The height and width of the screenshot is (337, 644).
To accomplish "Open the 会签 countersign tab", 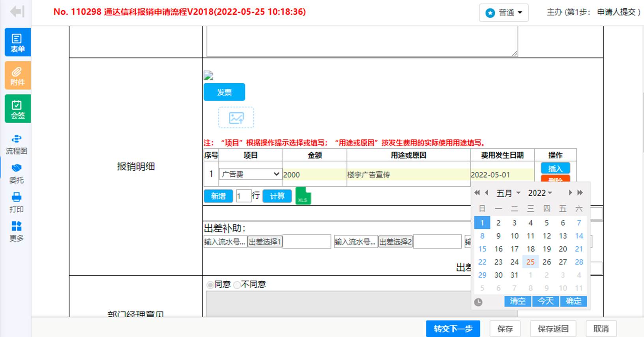I will click(18, 109).
